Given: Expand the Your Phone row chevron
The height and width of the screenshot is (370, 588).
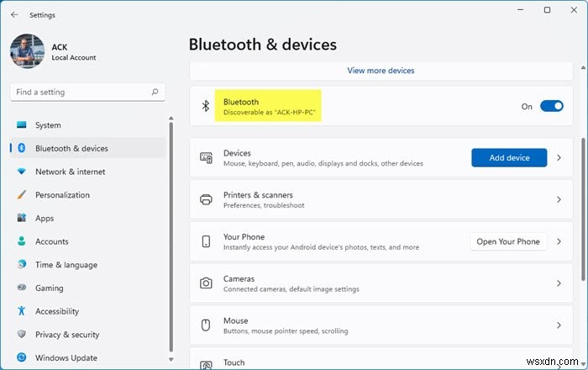Looking at the screenshot, I should [559, 241].
